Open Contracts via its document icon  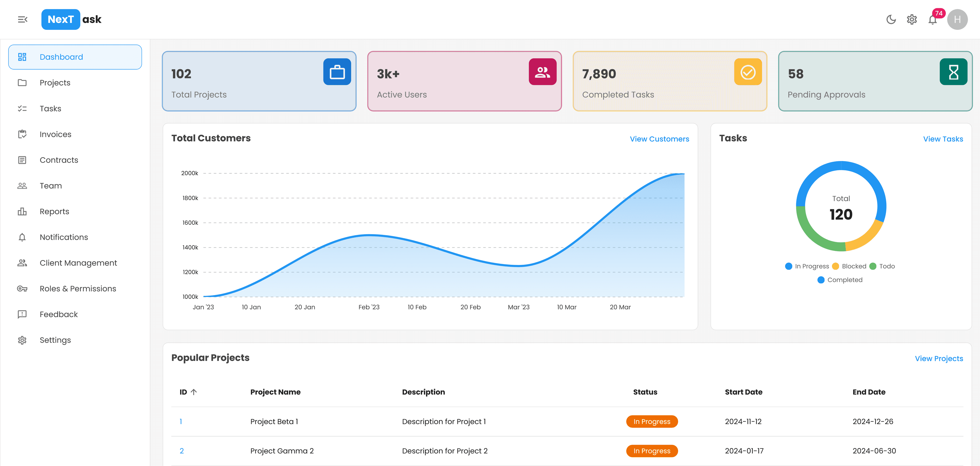coord(22,160)
